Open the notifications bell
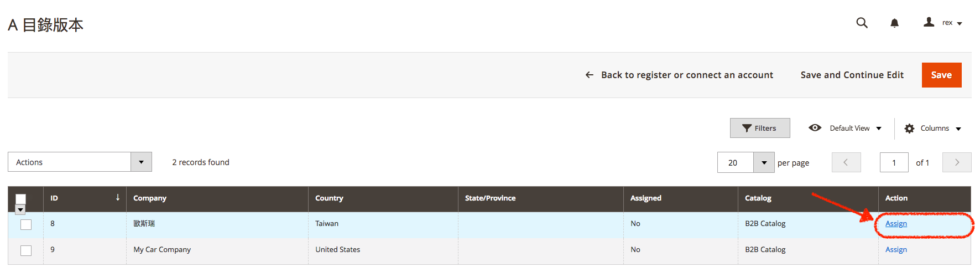Image resolution: width=980 pixels, height=277 pixels. (894, 23)
